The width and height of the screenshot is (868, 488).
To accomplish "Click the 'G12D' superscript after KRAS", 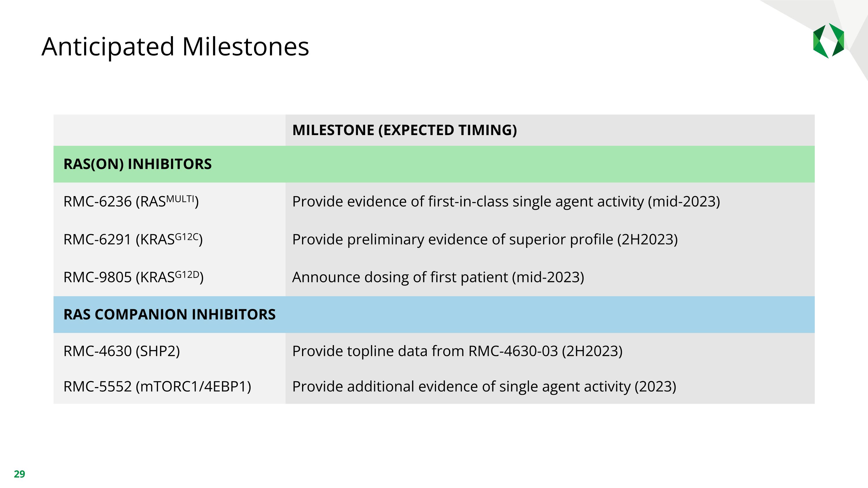I will (187, 275).
